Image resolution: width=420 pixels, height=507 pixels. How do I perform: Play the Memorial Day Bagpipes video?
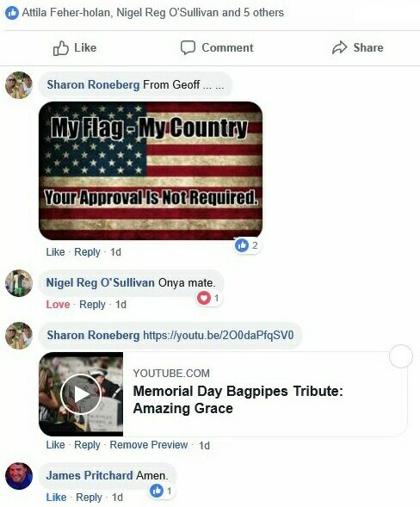[81, 394]
